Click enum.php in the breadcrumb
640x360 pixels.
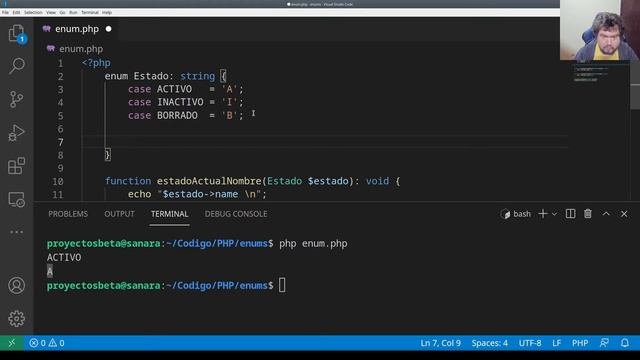(x=81, y=49)
